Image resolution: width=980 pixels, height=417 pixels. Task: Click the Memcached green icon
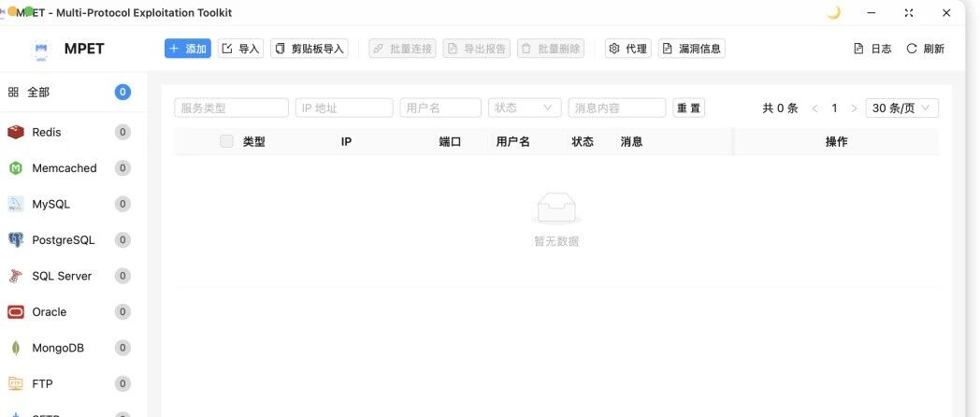coord(16,168)
